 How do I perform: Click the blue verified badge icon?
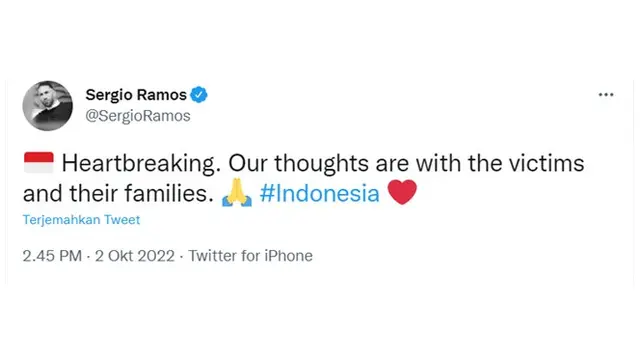click(x=199, y=95)
